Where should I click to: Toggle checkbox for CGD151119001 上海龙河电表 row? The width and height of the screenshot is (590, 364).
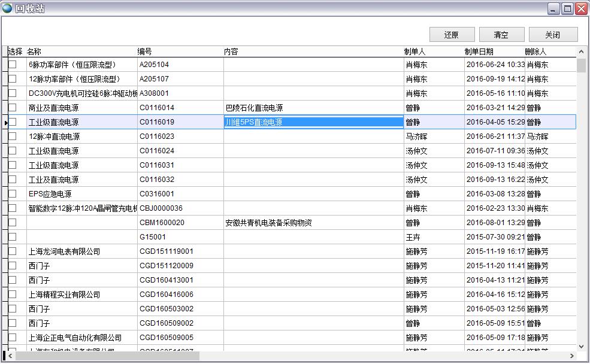pos(13,251)
